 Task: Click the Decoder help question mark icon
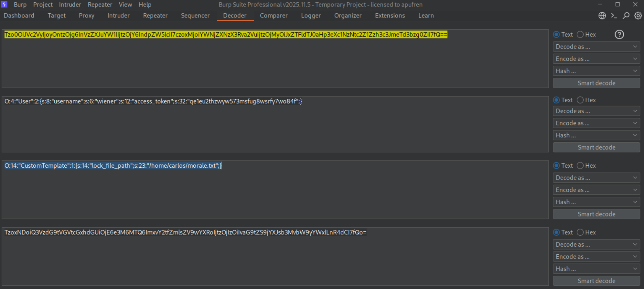click(x=619, y=35)
